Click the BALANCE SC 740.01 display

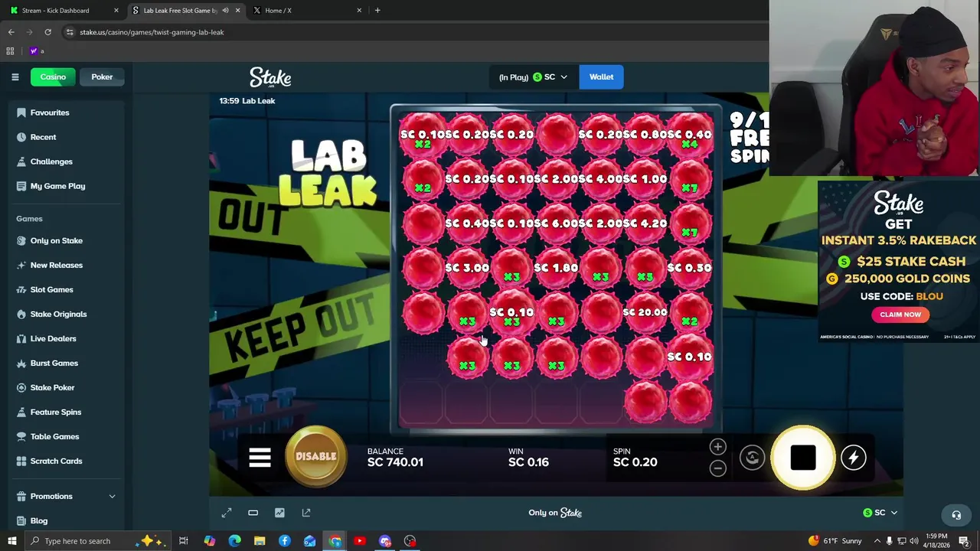tap(395, 458)
